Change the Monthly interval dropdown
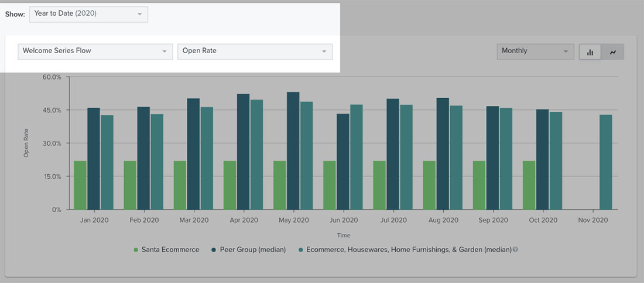This screenshot has height=283, width=644. click(535, 51)
